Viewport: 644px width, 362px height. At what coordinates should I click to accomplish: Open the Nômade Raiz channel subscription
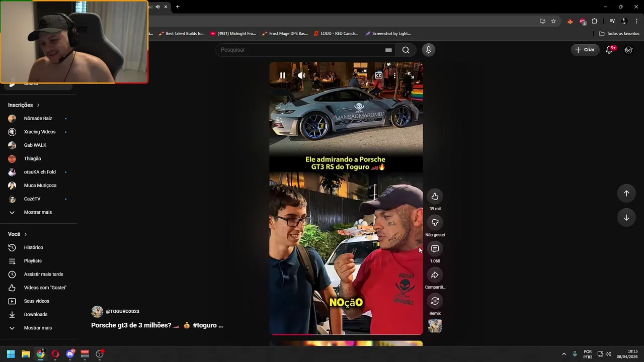coord(38,118)
